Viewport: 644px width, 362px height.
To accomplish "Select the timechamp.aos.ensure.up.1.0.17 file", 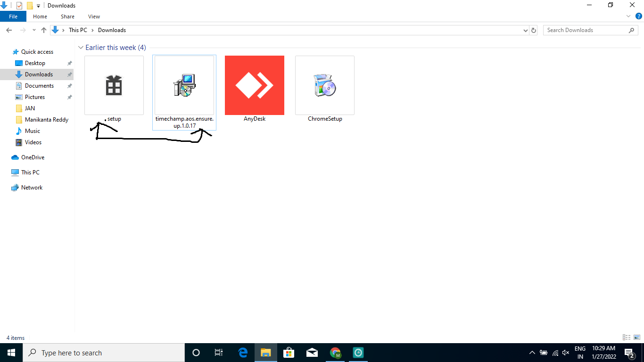I will tap(184, 85).
